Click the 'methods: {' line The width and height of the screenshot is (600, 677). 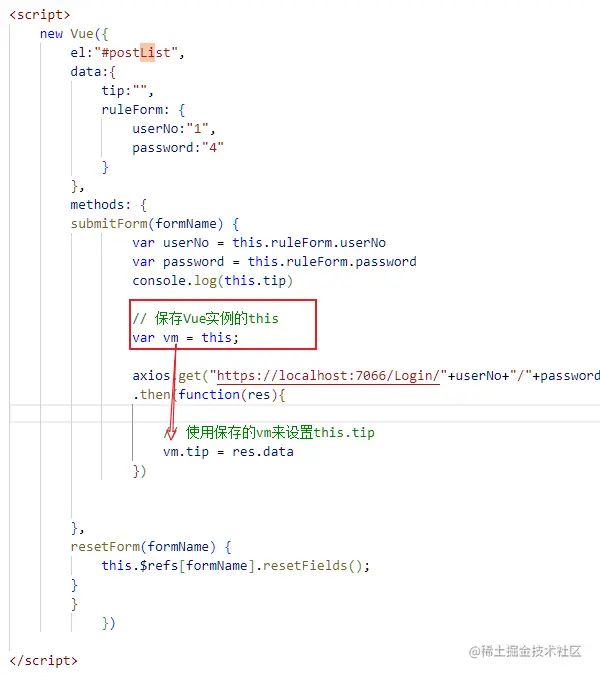108,205
